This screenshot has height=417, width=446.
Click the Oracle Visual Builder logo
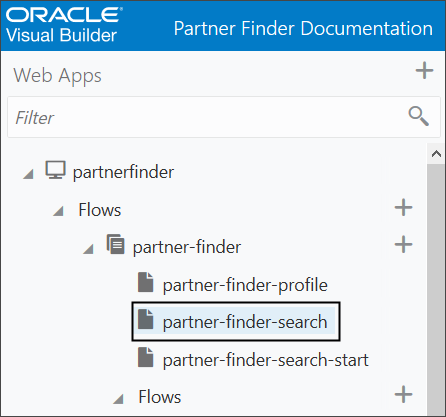click(64, 25)
